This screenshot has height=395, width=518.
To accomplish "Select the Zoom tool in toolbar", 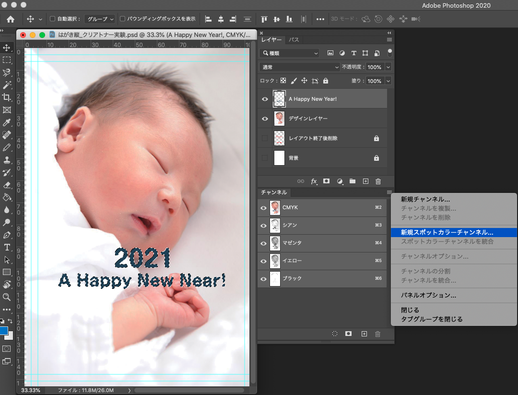I will click(x=7, y=297).
